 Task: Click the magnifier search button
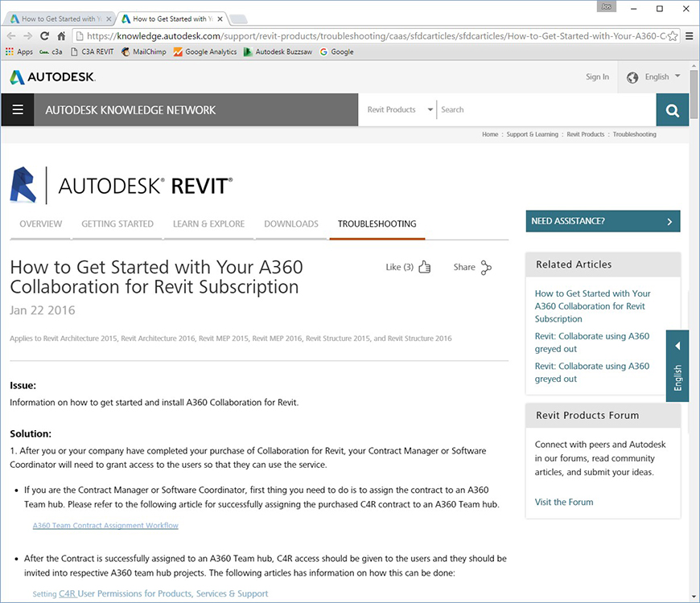click(673, 109)
